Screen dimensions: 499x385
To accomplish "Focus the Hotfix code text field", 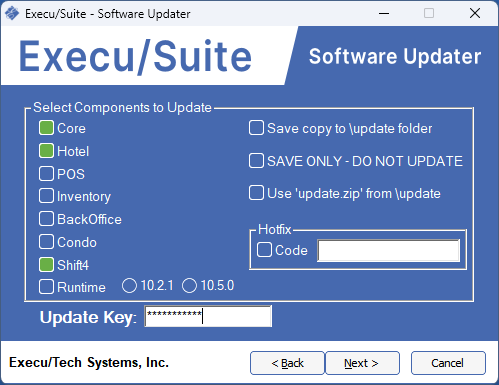I will coord(389,250).
